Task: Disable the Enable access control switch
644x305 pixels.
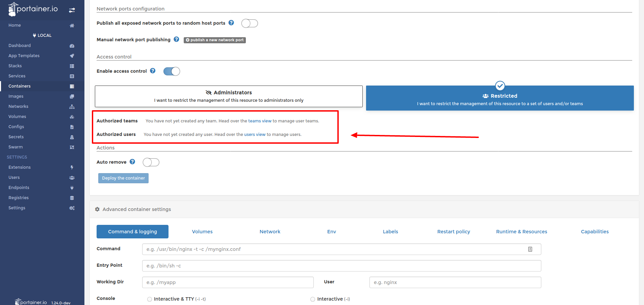Action: (x=172, y=71)
